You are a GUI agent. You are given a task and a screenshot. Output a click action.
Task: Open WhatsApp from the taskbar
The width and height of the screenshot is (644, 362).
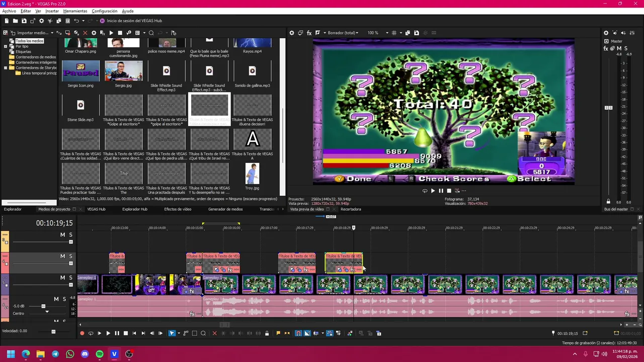[x=70, y=354]
